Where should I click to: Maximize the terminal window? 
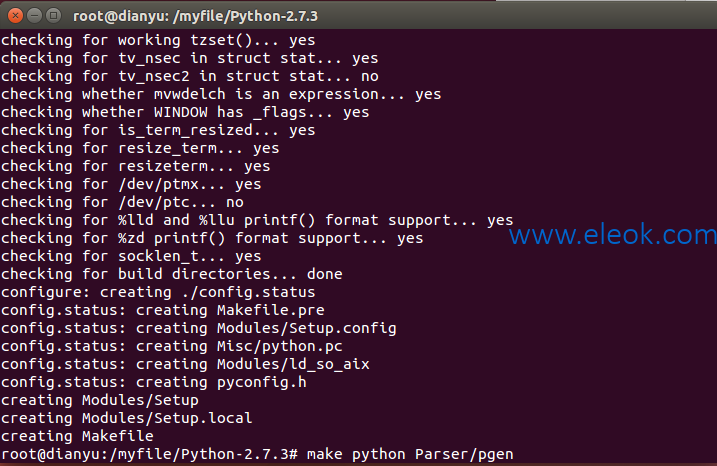tap(54, 16)
